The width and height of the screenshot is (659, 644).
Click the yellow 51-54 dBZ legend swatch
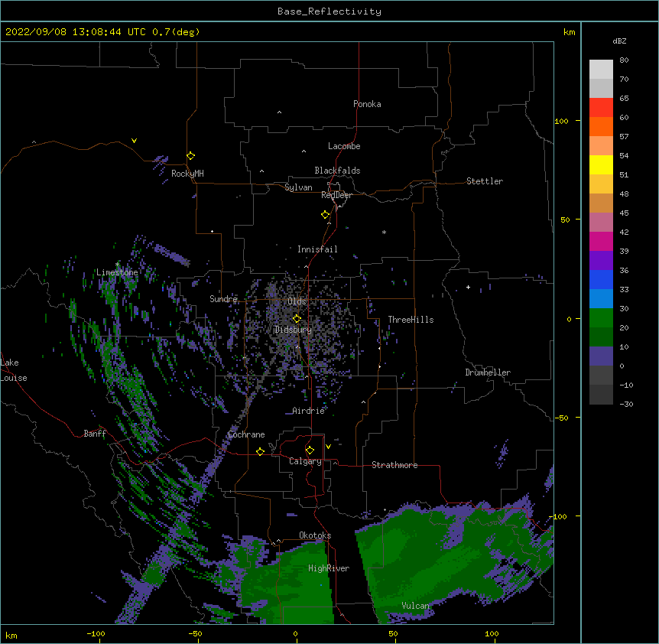point(601,165)
